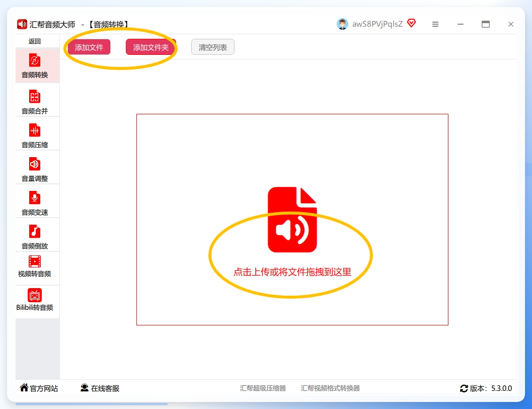The width and height of the screenshot is (532, 409).
Task: Click the 汇帮音频大师 app logo icon
Action: (22, 24)
